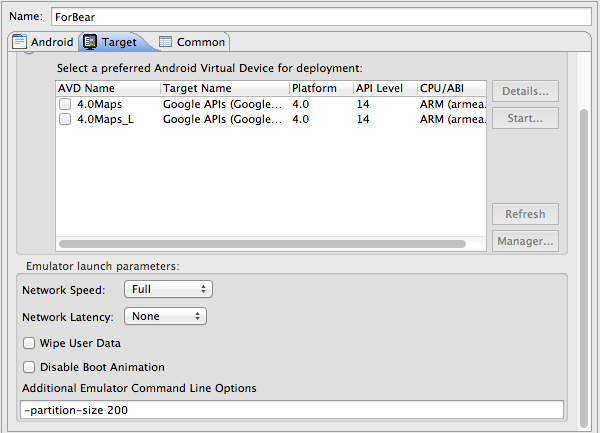Click the Common tab table icon

click(x=165, y=42)
